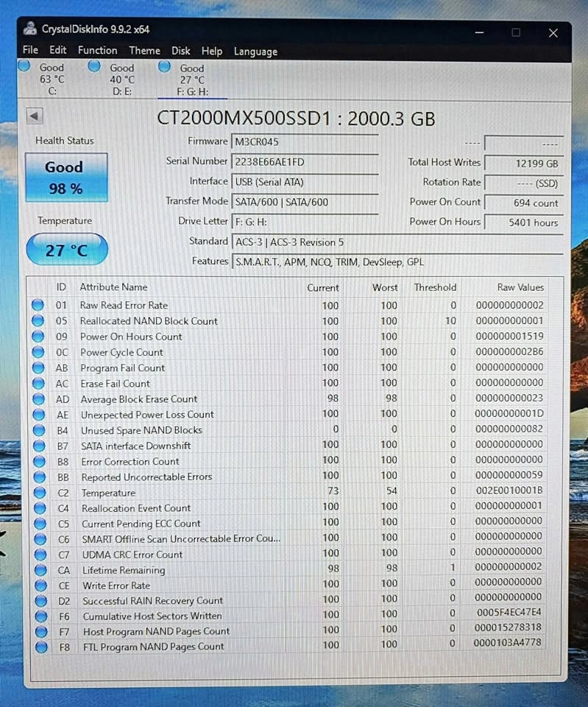
Task: Click the status circle for Successful RAIN Recovery Count
Action: click(x=41, y=601)
